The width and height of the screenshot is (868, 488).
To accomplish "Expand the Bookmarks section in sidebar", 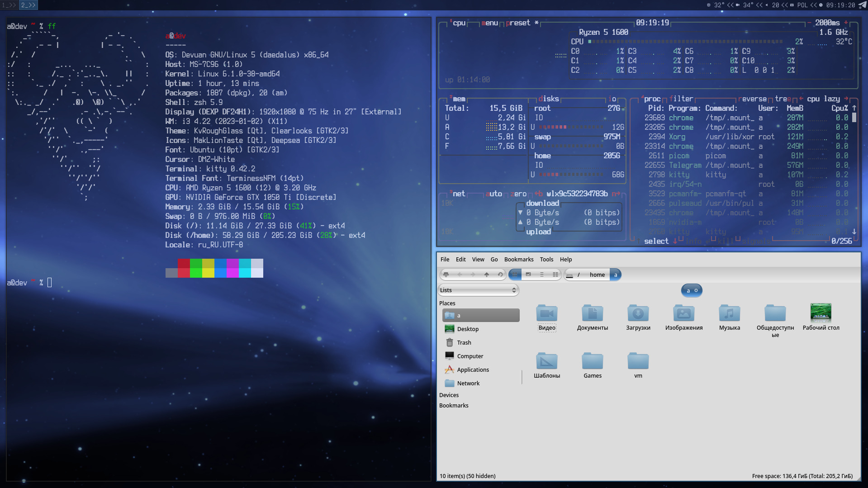I will pos(454,406).
